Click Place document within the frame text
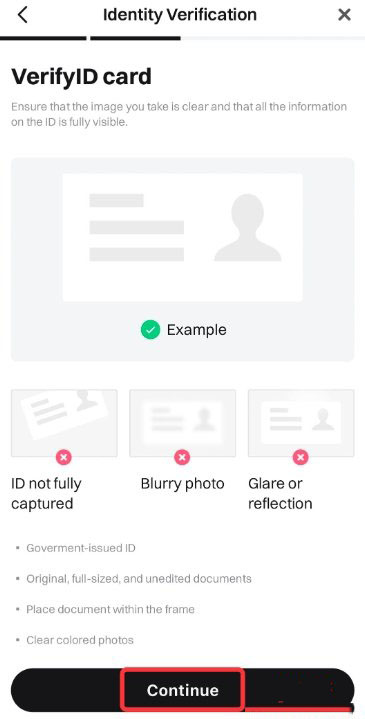The height and width of the screenshot is (719, 365). [x=110, y=609]
